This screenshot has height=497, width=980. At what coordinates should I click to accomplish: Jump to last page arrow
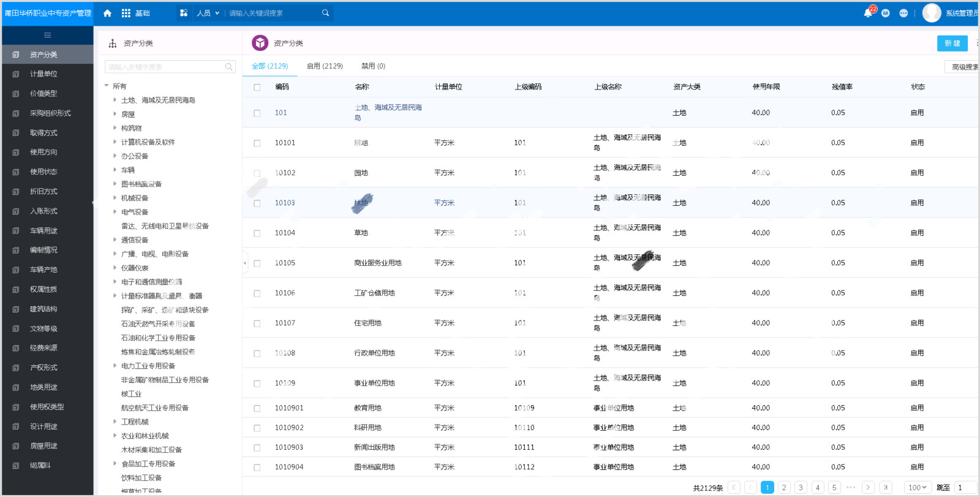pyautogui.click(x=886, y=487)
